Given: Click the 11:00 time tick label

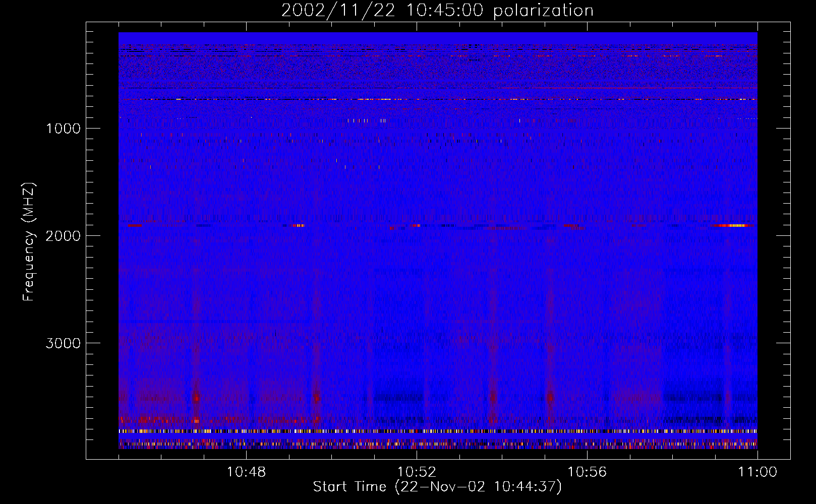Looking at the screenshot, I should (757, 472).
